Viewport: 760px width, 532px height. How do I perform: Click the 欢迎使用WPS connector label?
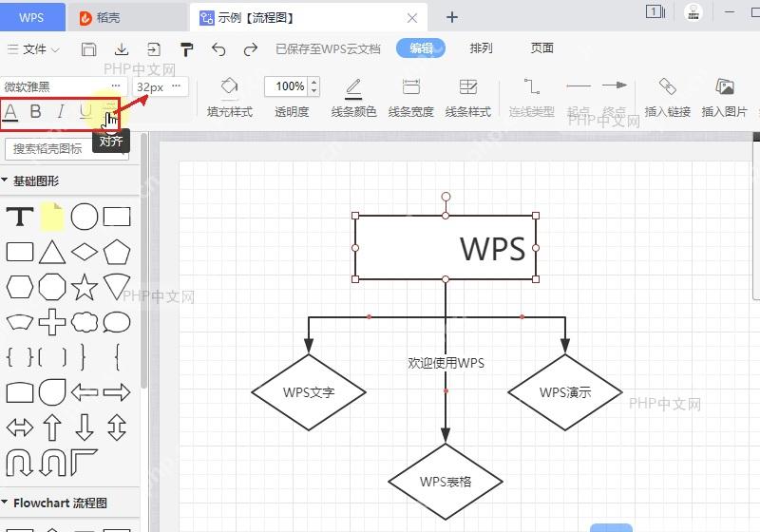pos(446,363)
